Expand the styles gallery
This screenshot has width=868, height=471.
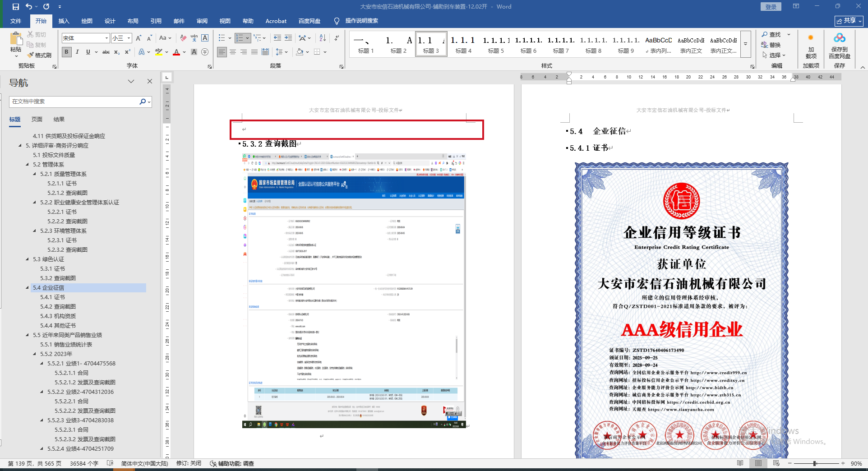[745, 44]
